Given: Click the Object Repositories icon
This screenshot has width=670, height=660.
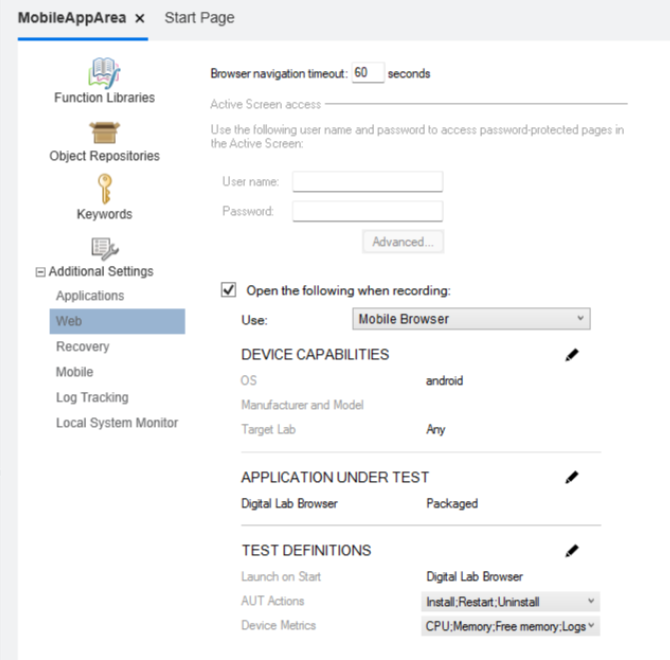Looking at the screenshot, I should tap(104, 132).
